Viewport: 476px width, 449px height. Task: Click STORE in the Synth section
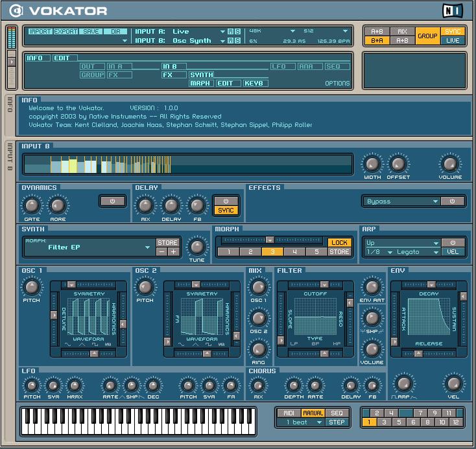pos(167,243)
